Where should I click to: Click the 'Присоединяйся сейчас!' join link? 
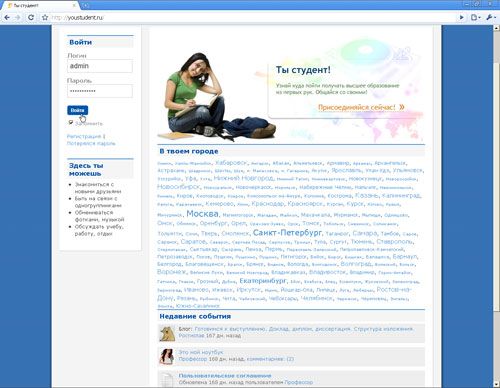pos(357,107)
